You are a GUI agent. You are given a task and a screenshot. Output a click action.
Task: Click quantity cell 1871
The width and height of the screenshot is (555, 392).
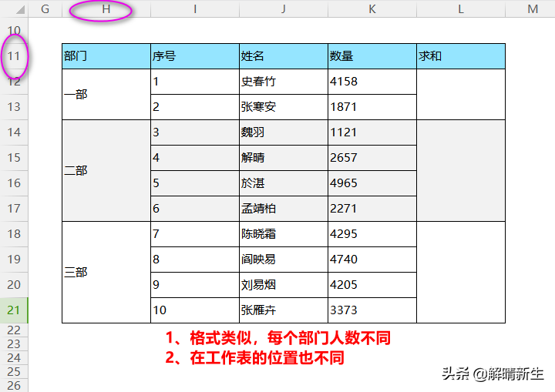pyautogui.click(x=372, y=107)
